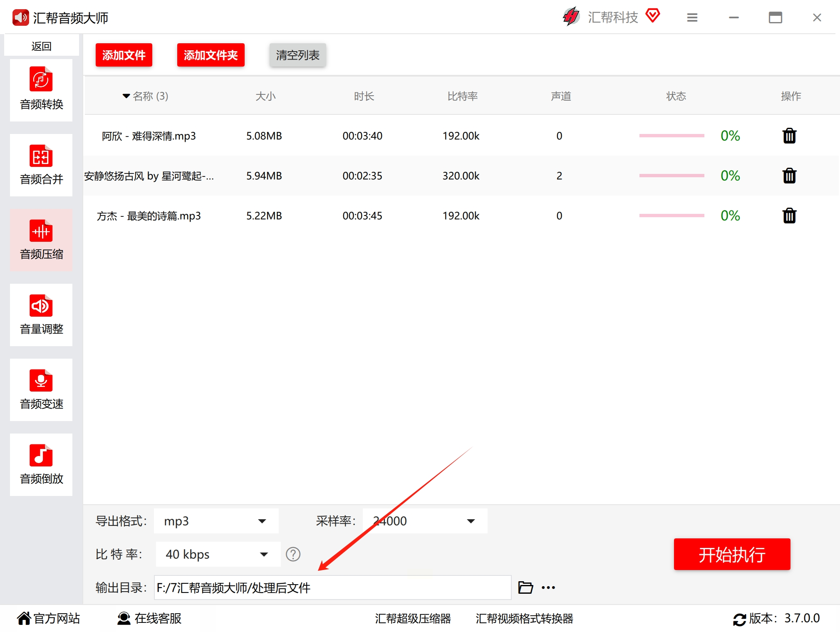The height and width of the screenshot is (632, 840).
Task: Delete 阿欣 - 难得深情.mp3 with trash icon
Action: point(789,136)
